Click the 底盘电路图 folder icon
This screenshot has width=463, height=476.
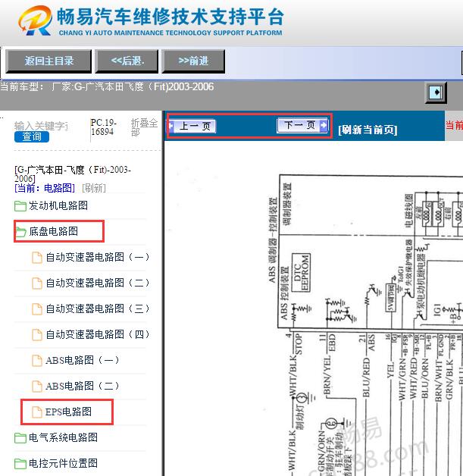(20, 232)
